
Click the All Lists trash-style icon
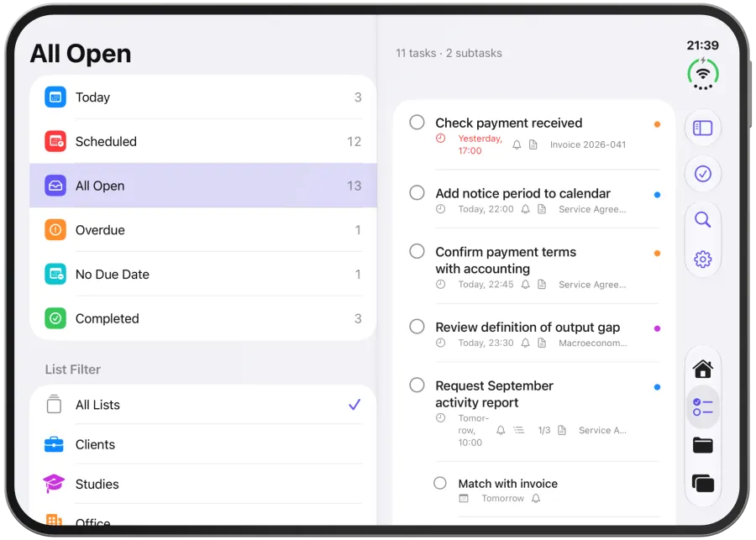pyautogui.click(x=54, y=405)
